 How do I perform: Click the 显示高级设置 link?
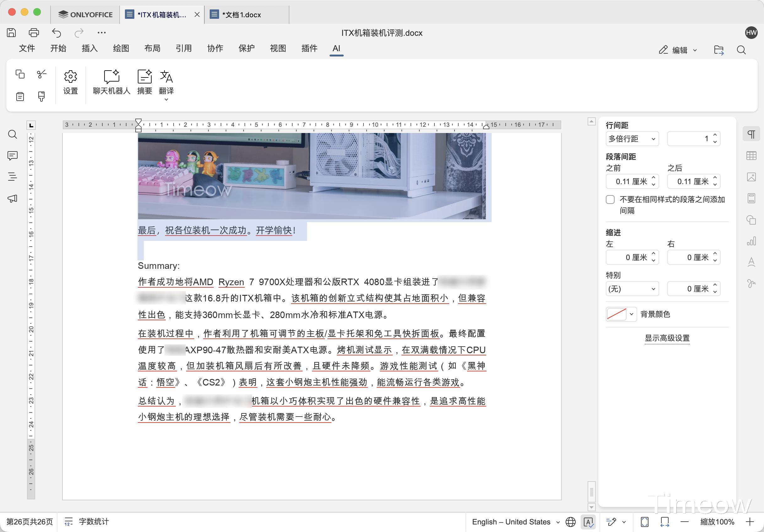(x=667, y=338)
